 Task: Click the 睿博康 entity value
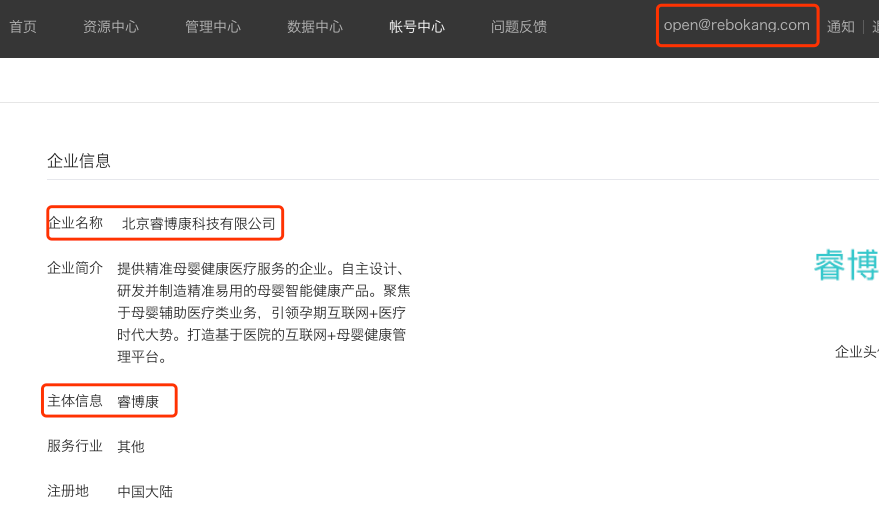[x=138, y=401]
